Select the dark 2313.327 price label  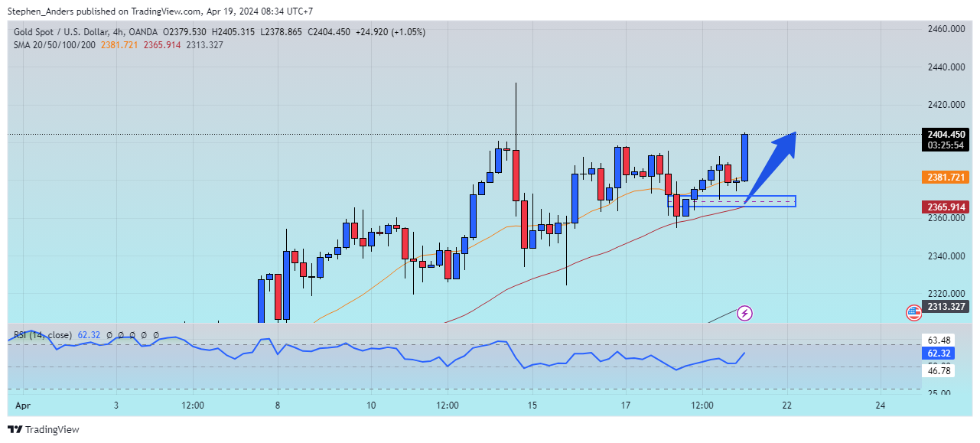tap(946, 307)
